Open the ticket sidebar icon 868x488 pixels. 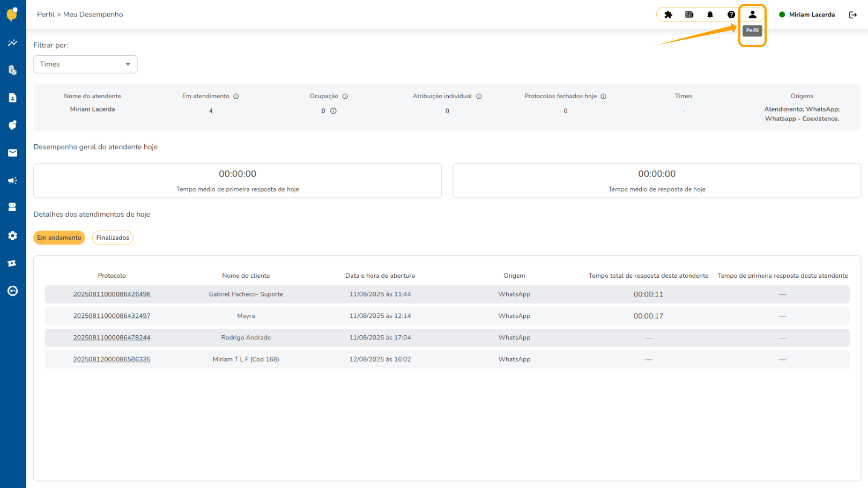click(12, 263)
